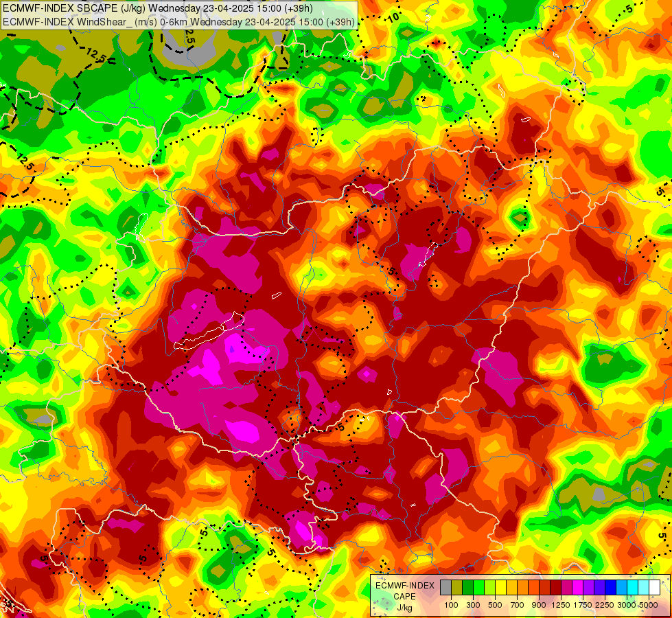Viewport: 672px width, 618px height.
Task: Click the '700' legend scale value
Action: click(518, 605)
